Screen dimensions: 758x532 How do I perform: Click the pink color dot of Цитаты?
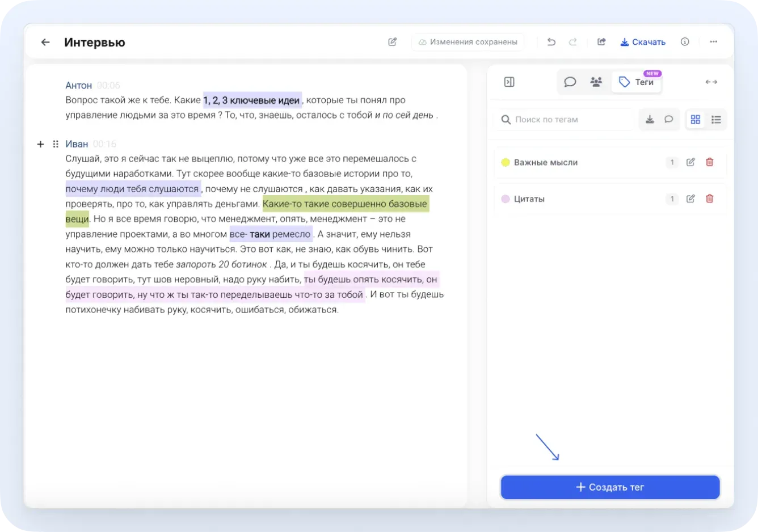(506, 199)
